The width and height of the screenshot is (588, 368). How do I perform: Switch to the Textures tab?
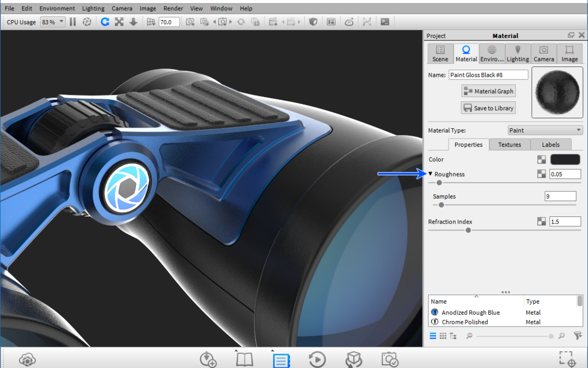[510, 144]
